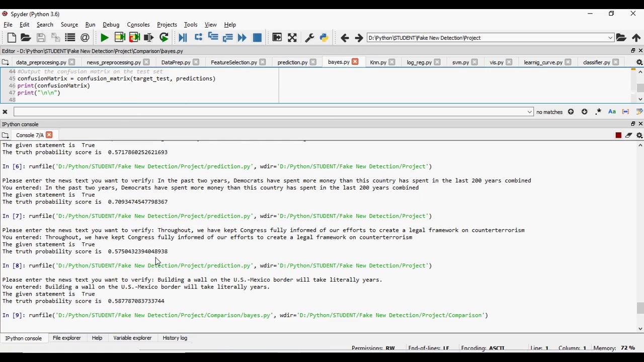This screenshot has width=644, height=362.
Task: Toggle case-sensitive search
Action: pos(612,112)
